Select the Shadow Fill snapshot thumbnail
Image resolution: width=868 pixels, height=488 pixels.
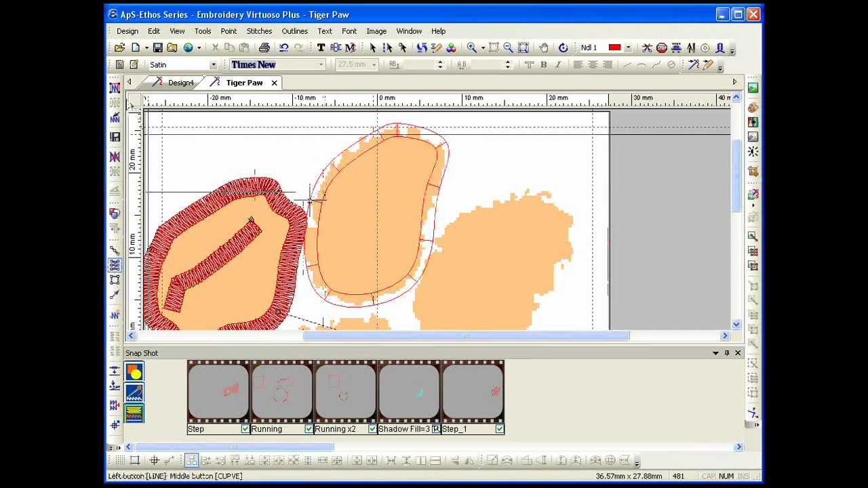(409, 392)
